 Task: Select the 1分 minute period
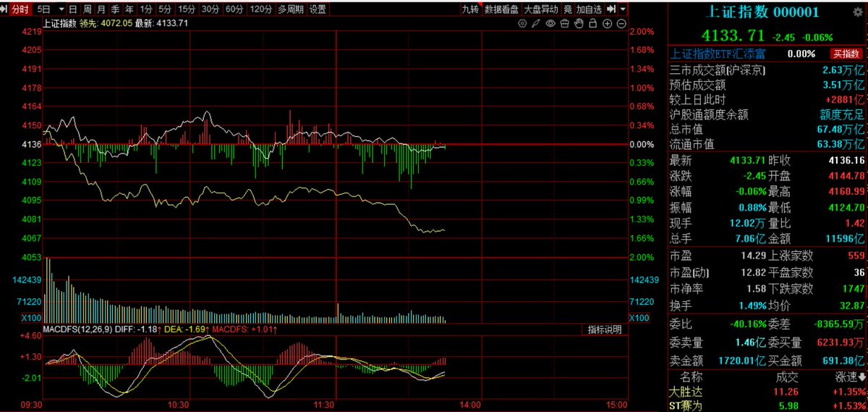146,9
